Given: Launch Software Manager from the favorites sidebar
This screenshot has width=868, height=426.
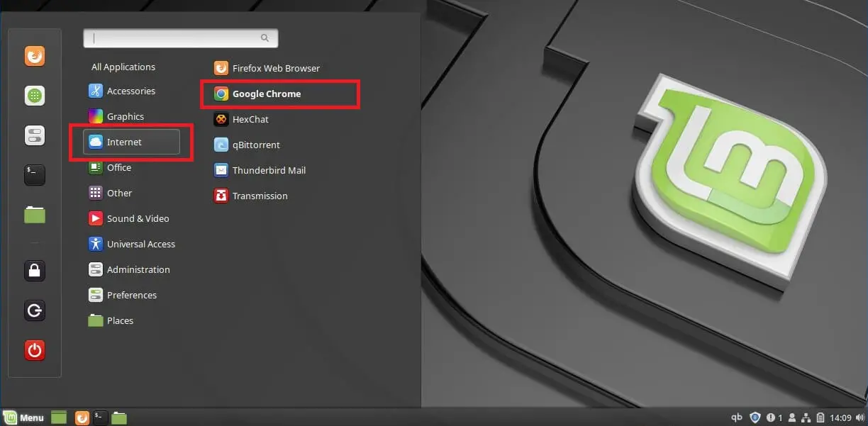Looking at the screenshot, I should pos(35,96).
